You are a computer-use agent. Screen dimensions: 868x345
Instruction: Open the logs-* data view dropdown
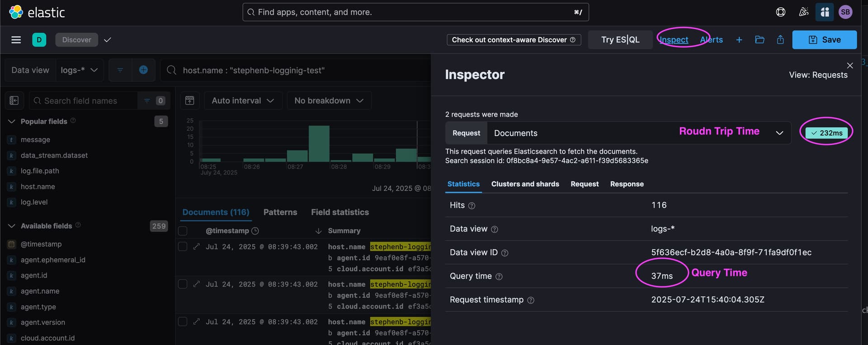80,70
